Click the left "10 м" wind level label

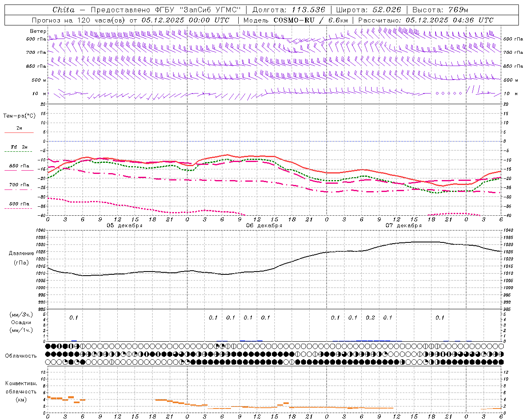coord(39,94)
